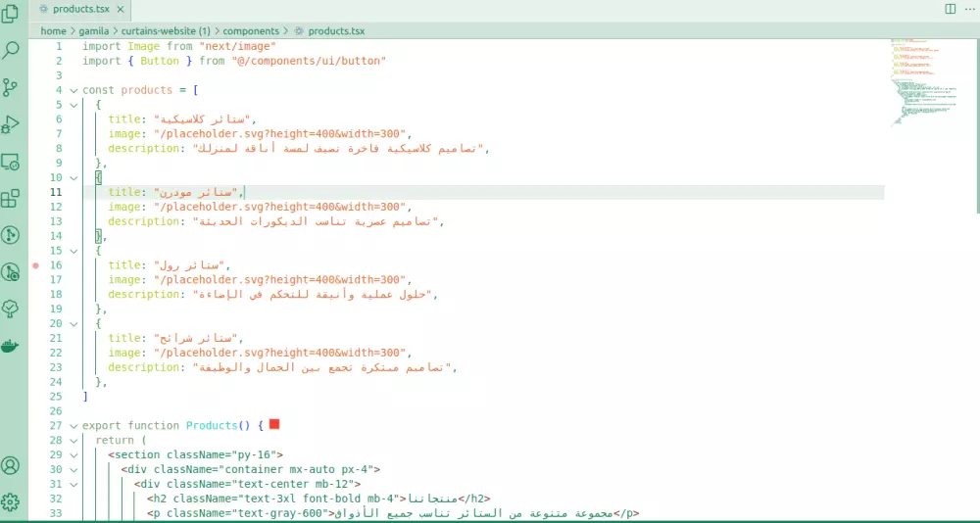Close the products.tsx tab
The height and width of the screenshot is (523, 980).
(x=121, y=10)
